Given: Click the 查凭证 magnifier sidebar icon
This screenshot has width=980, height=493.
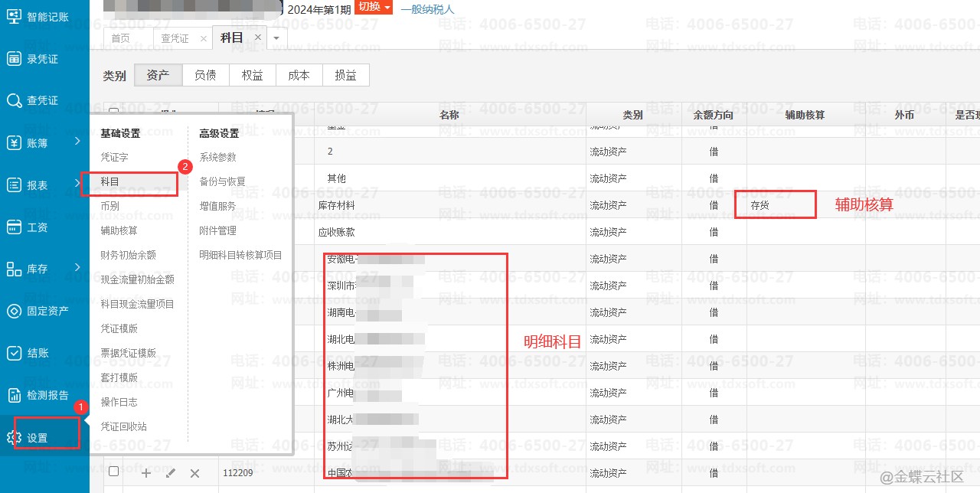Looking at the screenshot, I should (x=14, y=100).
